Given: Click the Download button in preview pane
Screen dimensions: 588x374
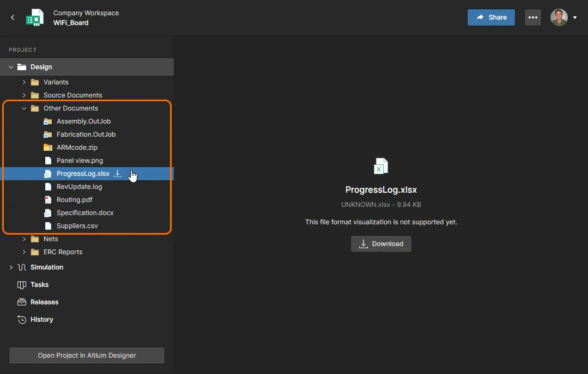Looking at the screenshot, I should [x=381, y=244].
